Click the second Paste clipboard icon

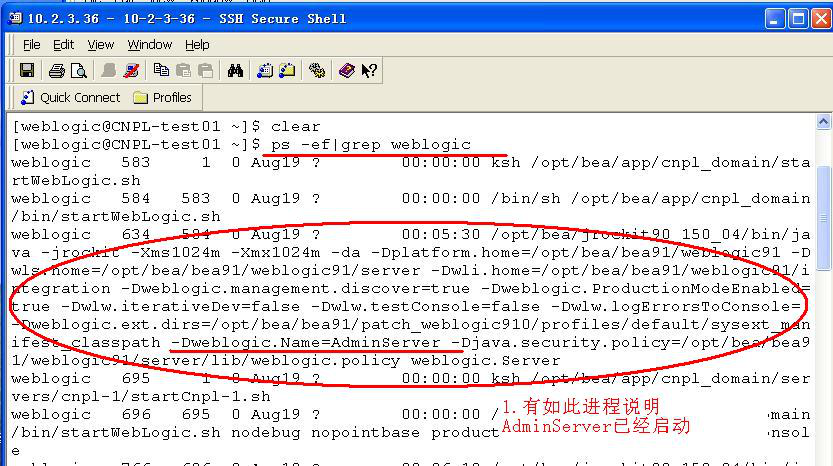[205, 70]
